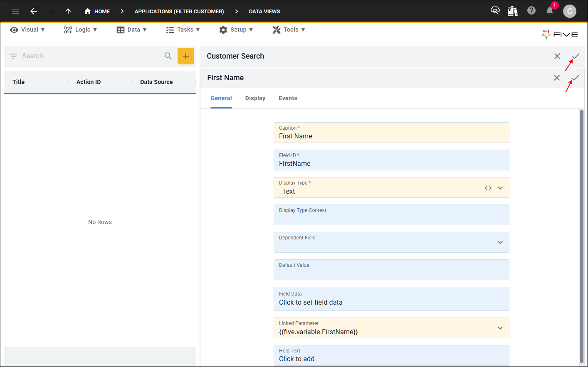Open the hamburger navigation menu

point(15,11)
